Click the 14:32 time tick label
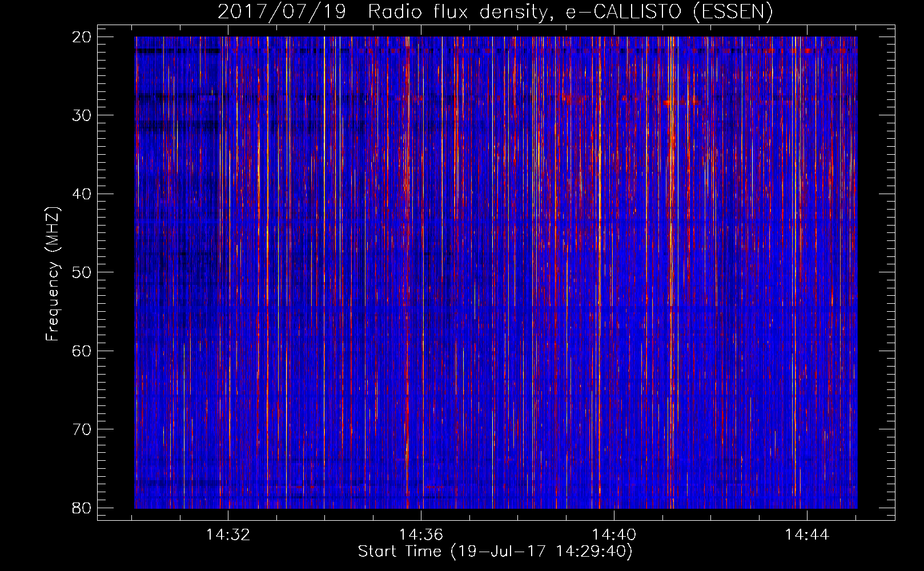Viewport: 924px width, 571px height. 228,535
